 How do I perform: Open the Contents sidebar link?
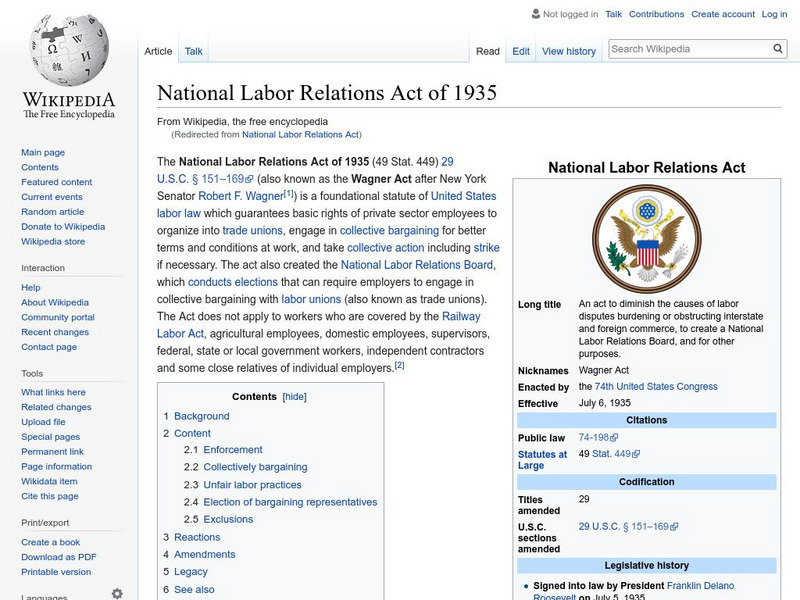click(40, 167)
